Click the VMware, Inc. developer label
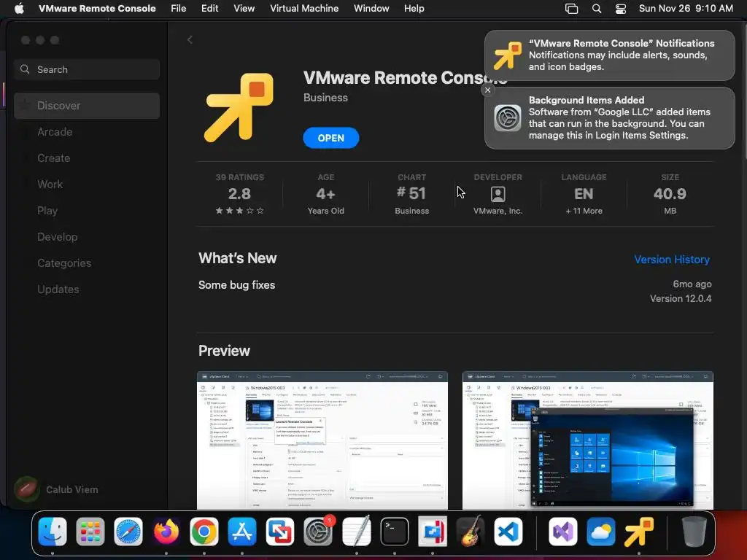The height and width of the screenshot is (560, 747). coord(498,211)
